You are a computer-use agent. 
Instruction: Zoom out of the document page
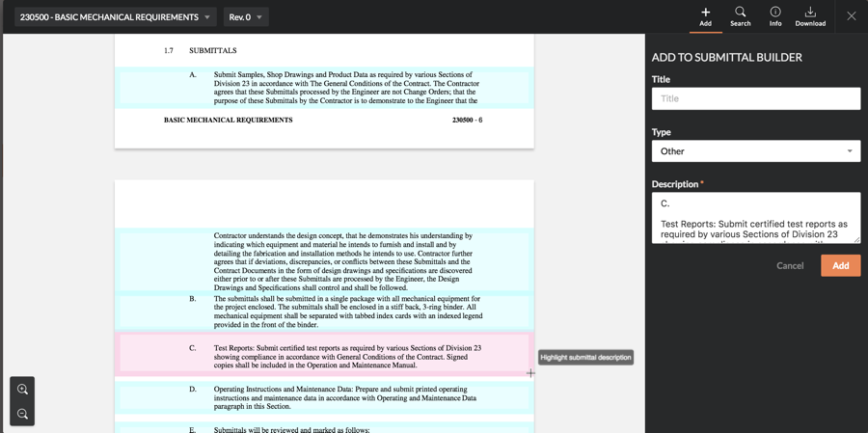coord(23,414)
